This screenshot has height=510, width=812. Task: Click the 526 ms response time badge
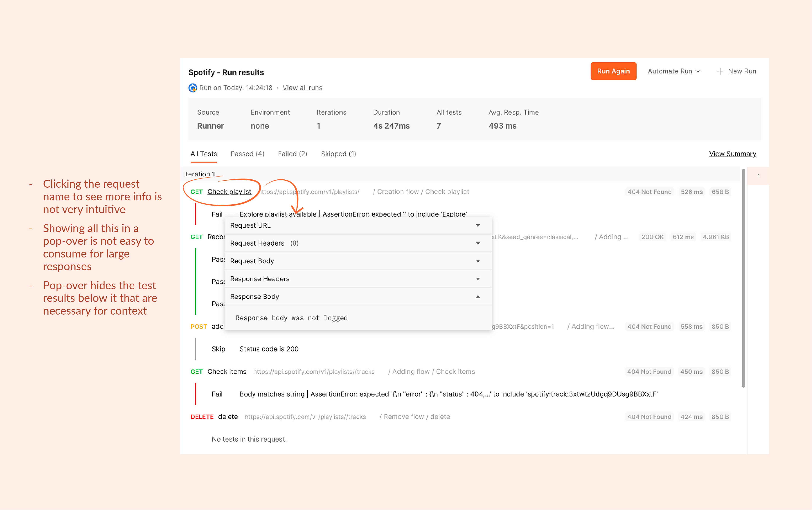(x=691, y=192)
